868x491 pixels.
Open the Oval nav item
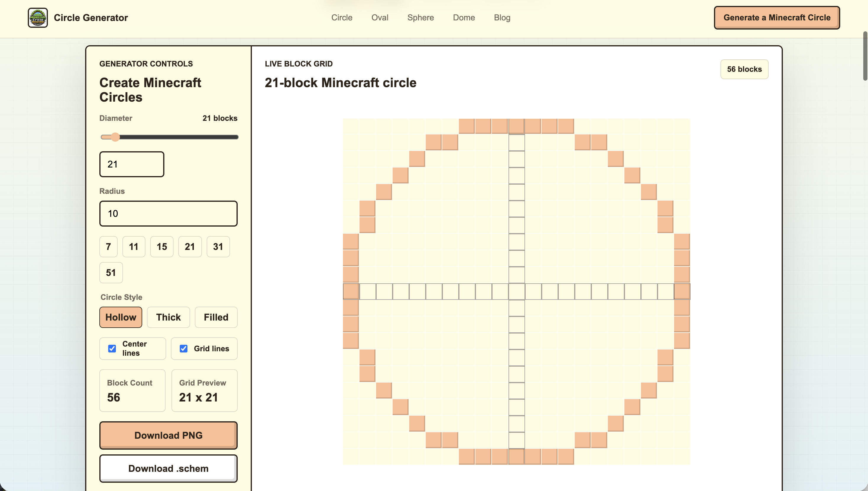click(380, 17)
